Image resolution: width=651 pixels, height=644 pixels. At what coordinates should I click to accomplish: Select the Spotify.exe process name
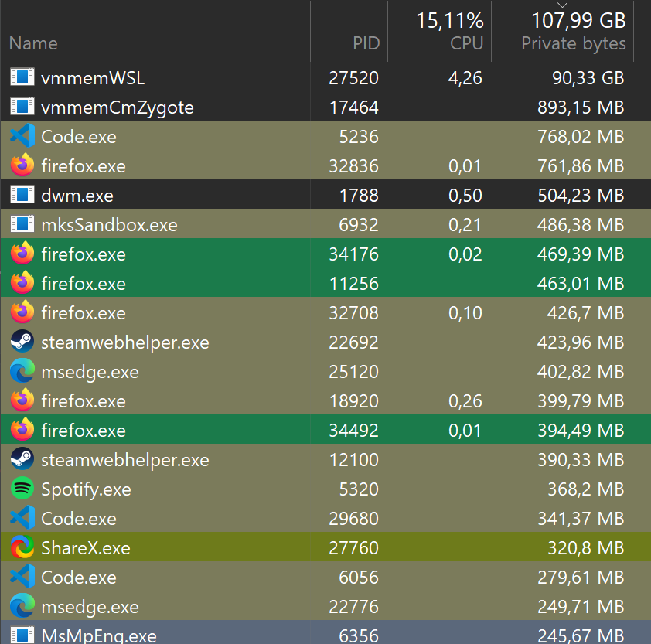[86, 490]
